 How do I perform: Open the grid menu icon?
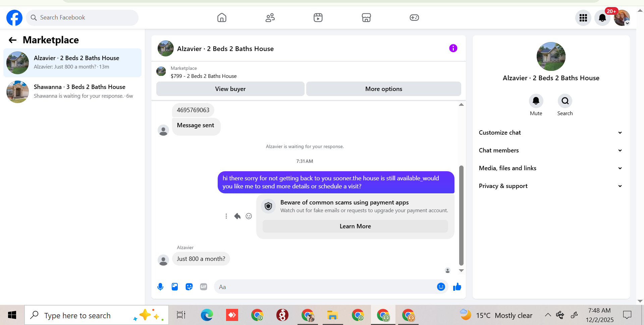point(583,18)
